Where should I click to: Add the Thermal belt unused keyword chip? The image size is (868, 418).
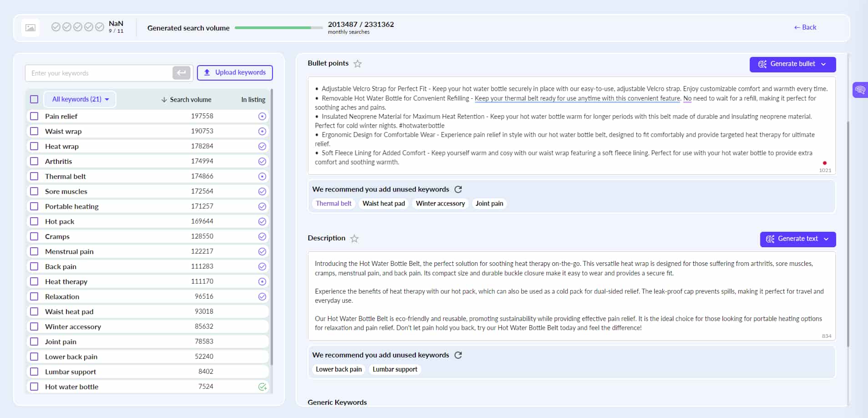point(333,204)
